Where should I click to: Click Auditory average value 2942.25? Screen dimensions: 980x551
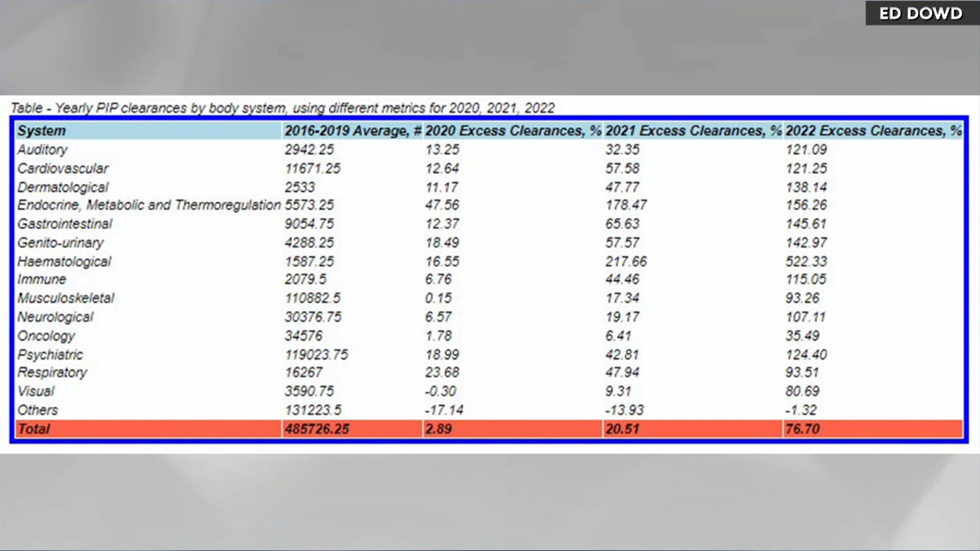tap(310, 150)
